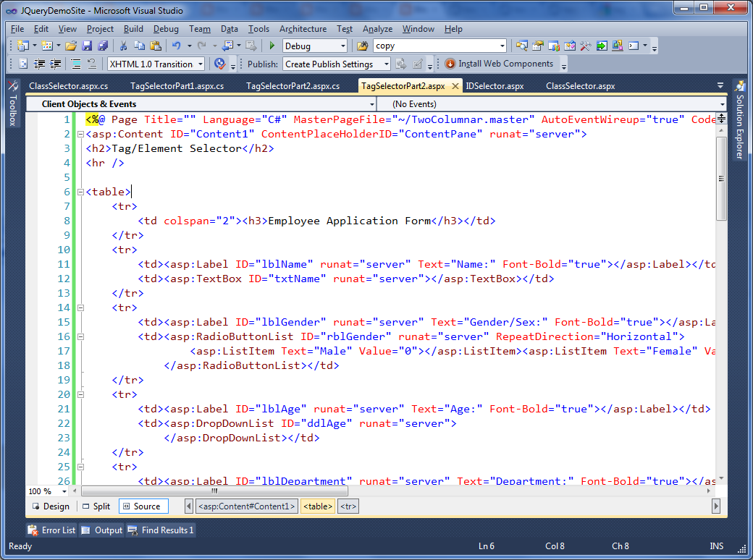
Task: Toggle Design view at the bottom
Action: click(50, 506)
